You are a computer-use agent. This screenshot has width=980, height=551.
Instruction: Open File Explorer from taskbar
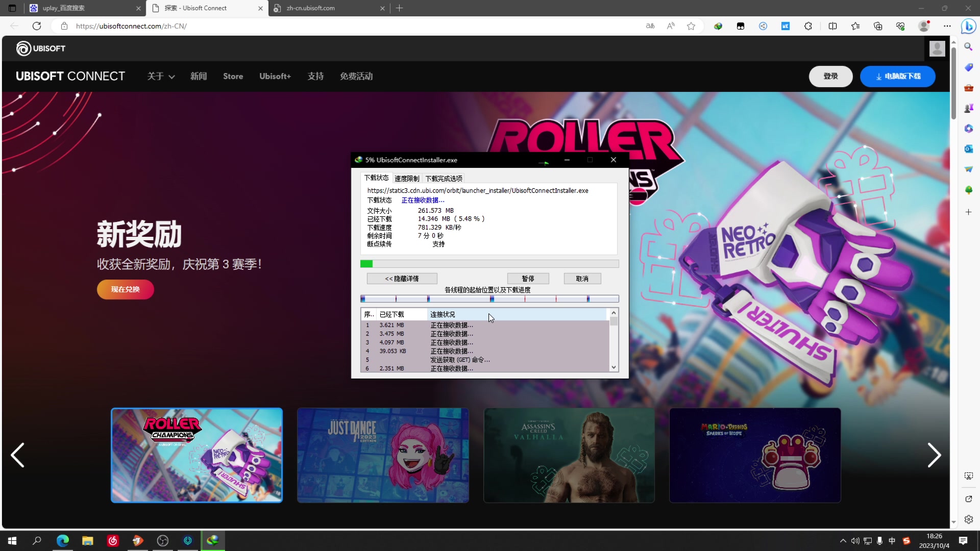pos(88,541)
